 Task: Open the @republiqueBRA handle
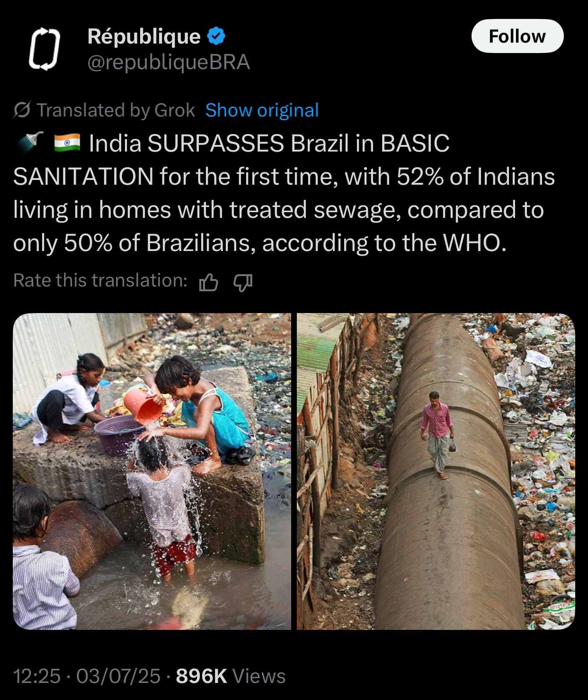coord(169,62)
